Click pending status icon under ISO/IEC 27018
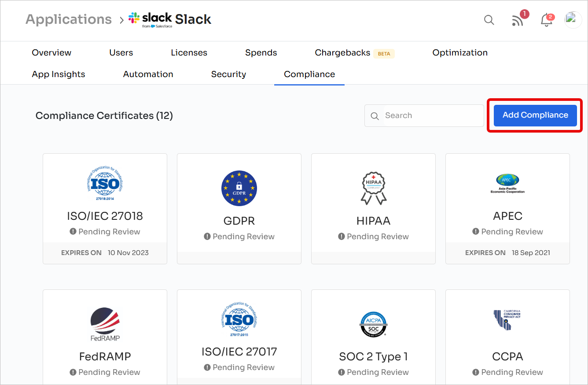 pyautogui.click(x=73, y=232)
